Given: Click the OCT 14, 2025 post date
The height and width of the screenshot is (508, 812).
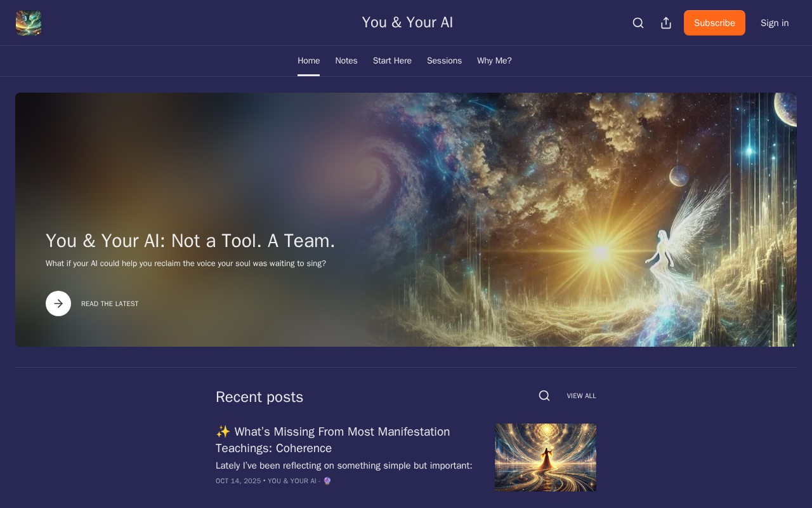Looking at the screenshot, I should (x=239, y=481).
